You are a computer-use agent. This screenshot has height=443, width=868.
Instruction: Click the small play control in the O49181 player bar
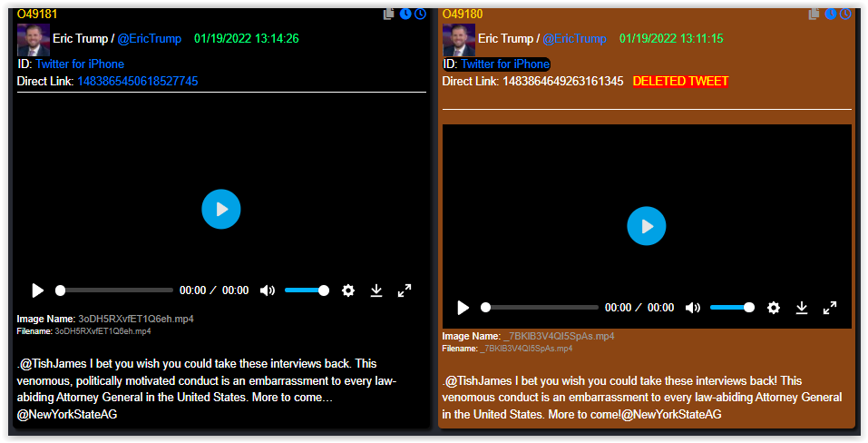point(38,290)
